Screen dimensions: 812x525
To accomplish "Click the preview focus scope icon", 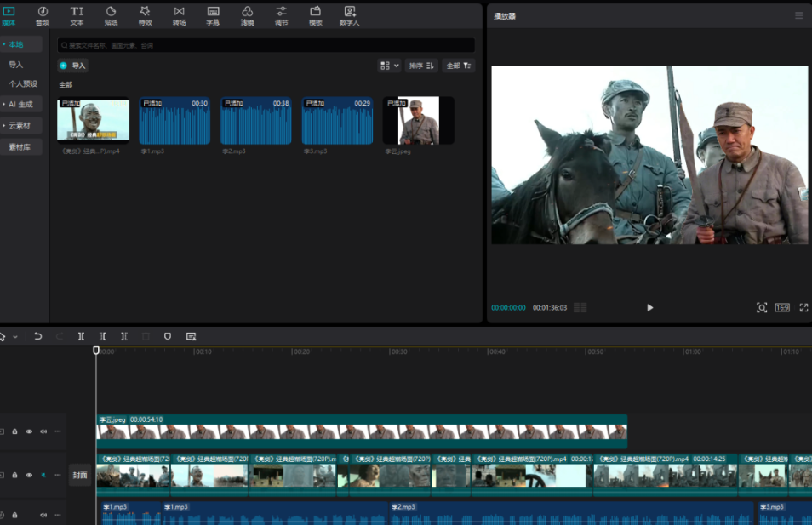I will click(x=761, y=307).
